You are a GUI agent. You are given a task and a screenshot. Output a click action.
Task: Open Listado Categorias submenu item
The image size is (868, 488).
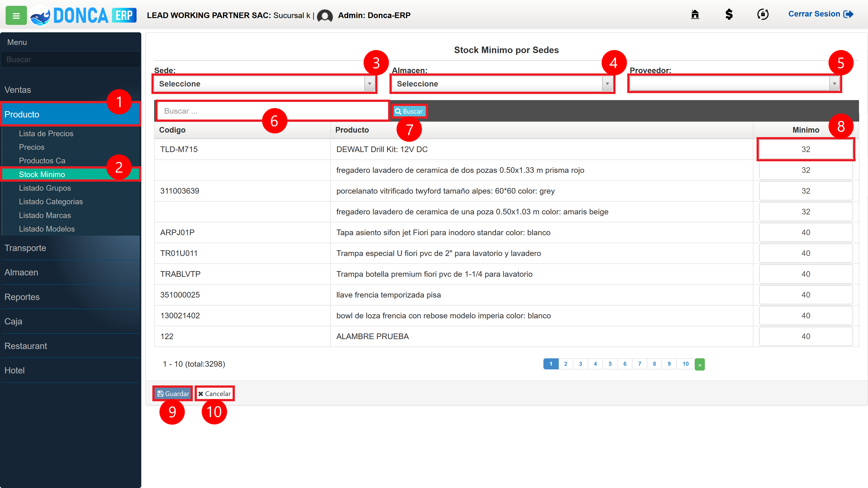point(51,201)
